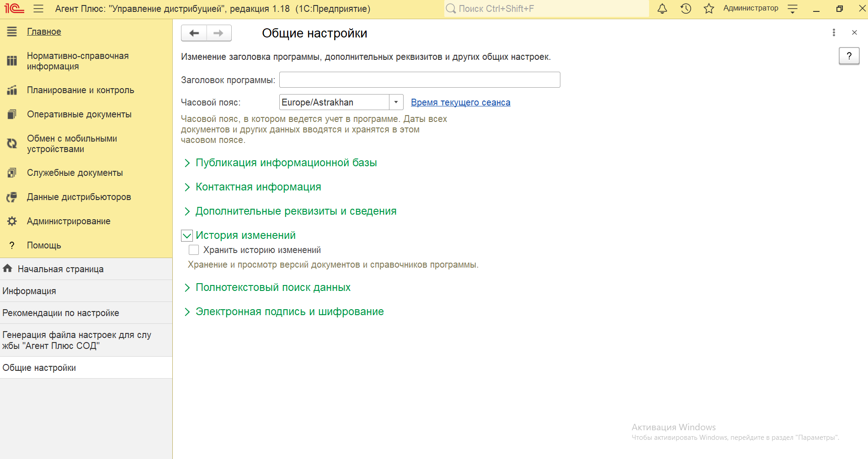The width and height of the screenshot is (868, 459).
Task: Open Нормативно-справочная информация section
Action: coord(78,61)
